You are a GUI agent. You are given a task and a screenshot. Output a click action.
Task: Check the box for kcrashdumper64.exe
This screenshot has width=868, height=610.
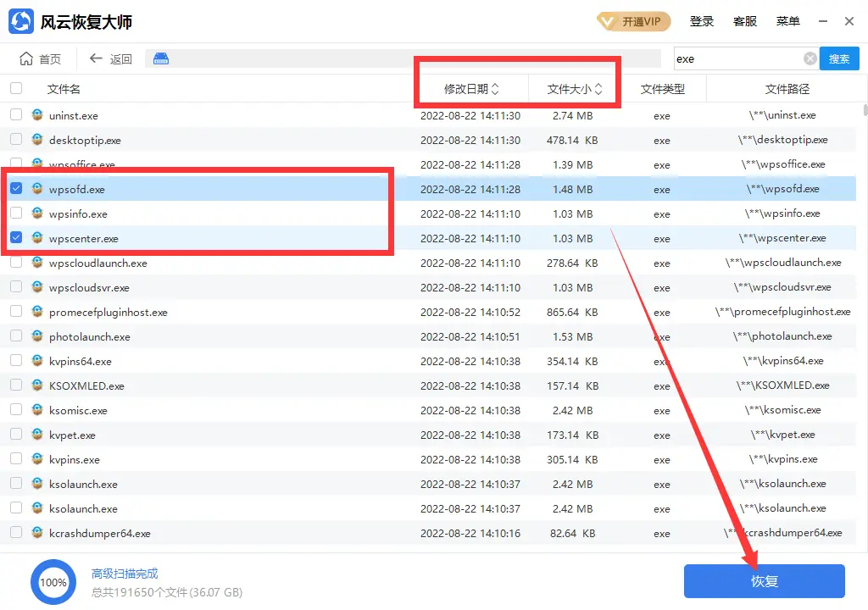click(x=16, y=532)
